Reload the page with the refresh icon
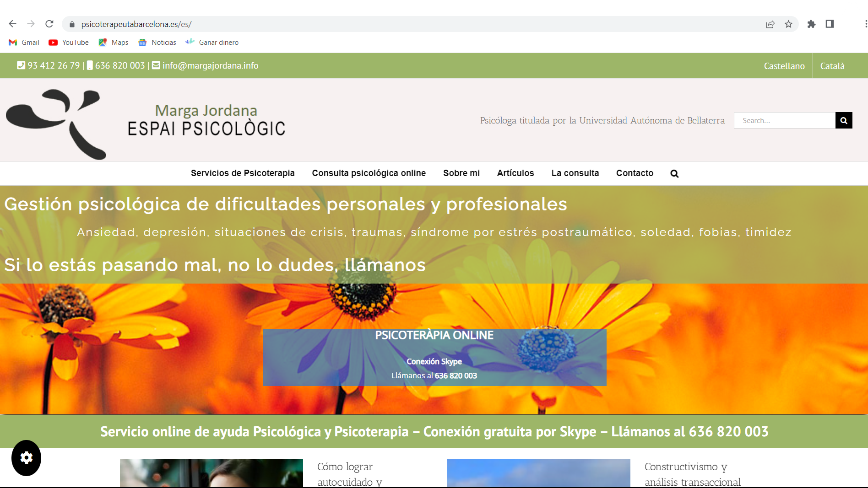This screenshot has height=488, width=868. (x=49, y=24)
